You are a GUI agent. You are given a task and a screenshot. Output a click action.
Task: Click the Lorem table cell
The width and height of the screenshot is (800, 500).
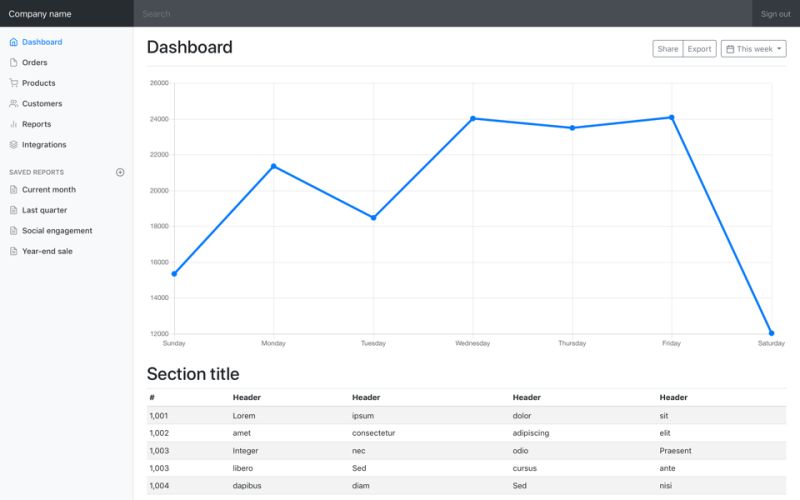click(244, 416)
